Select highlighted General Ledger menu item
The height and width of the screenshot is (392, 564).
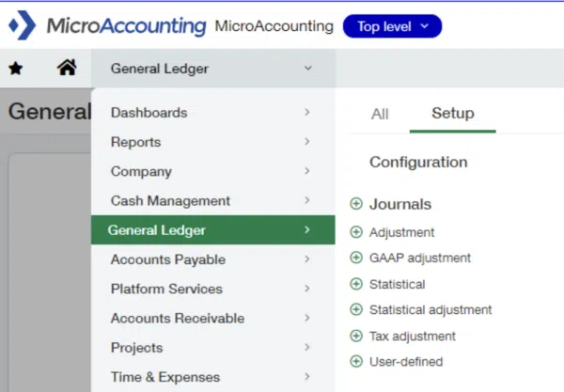pos(213,229)
